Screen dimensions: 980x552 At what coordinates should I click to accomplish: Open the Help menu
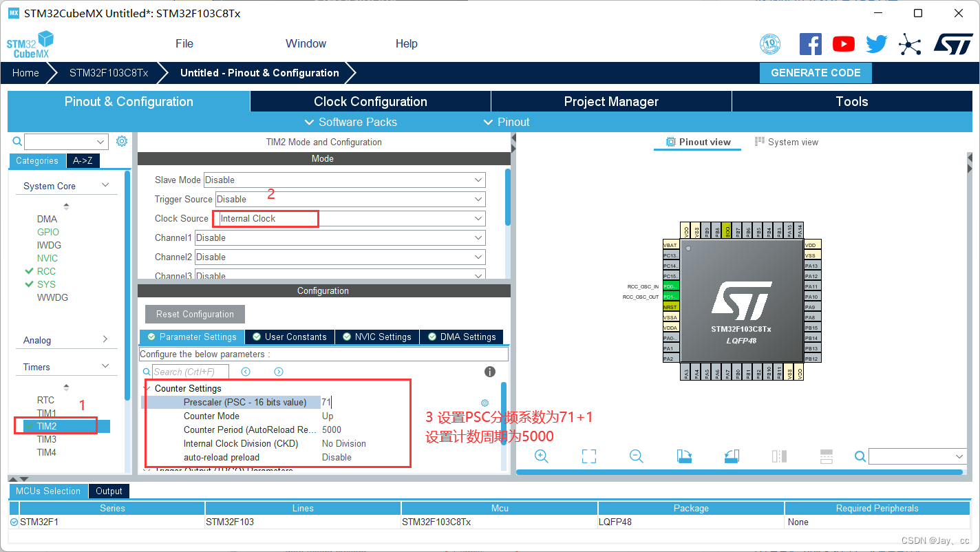click(x=407, y=43)
